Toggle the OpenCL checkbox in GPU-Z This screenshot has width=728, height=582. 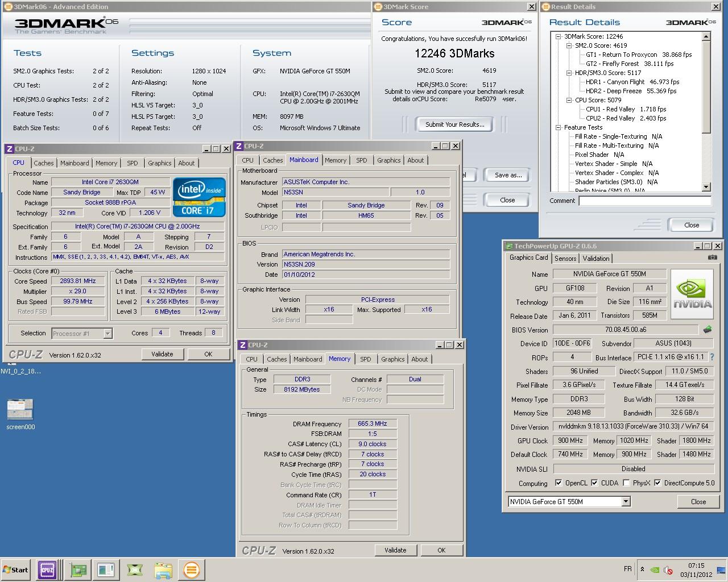click(x=559, y=483)
